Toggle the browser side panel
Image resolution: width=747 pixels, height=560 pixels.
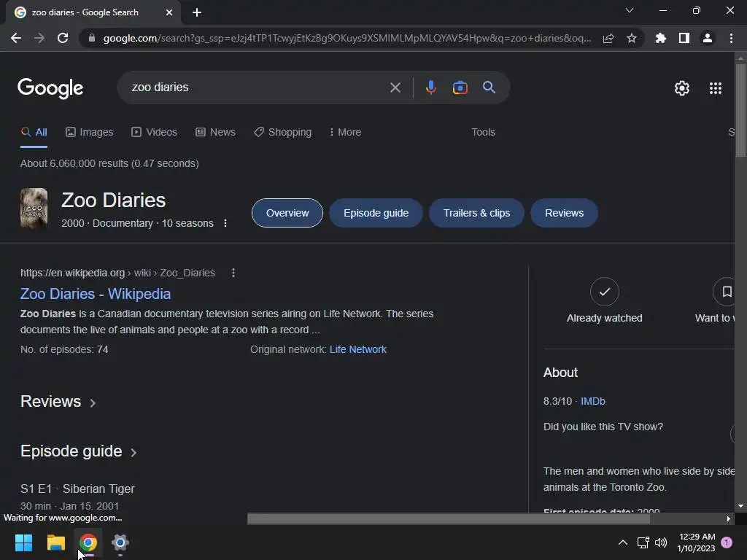click(684, 38)
